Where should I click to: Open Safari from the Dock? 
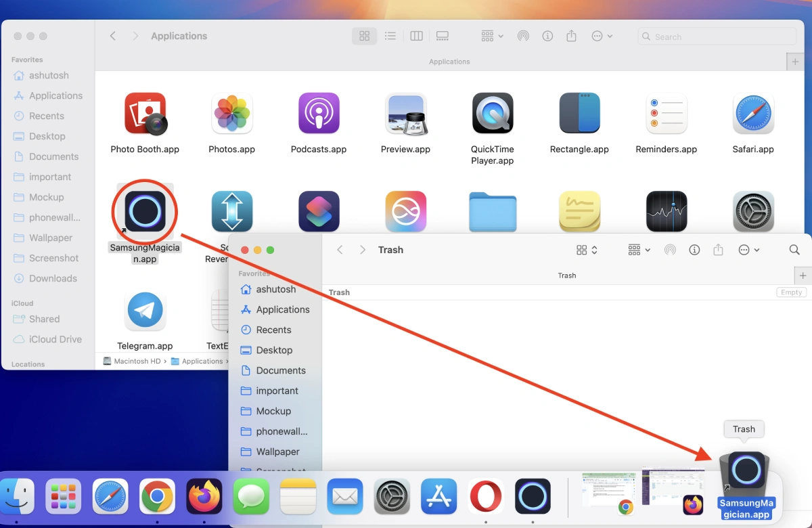pos(110,497)
